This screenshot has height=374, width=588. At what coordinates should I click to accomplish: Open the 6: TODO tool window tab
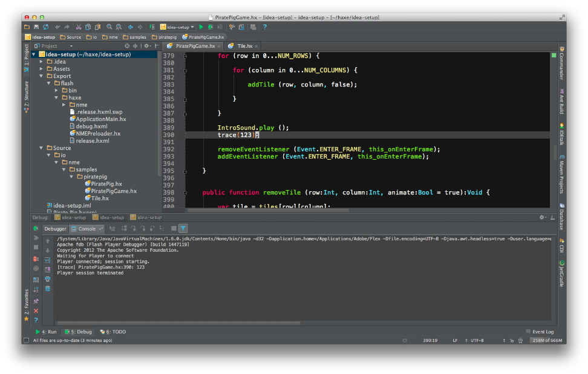point(113,332)
